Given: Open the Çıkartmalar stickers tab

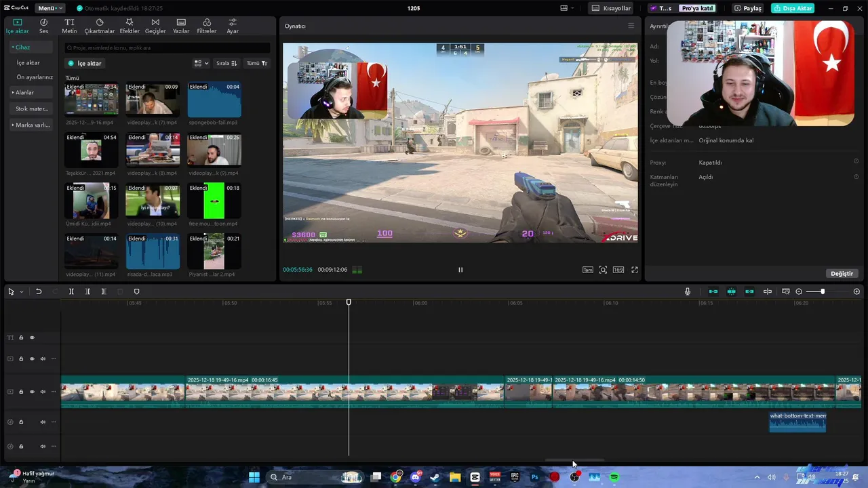Looking at the screenshot, I should pyautogui.click(x=100, y=26).
